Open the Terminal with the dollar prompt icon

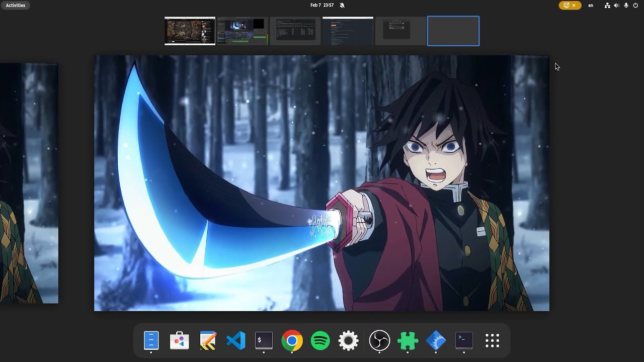[x=264, y=341]
